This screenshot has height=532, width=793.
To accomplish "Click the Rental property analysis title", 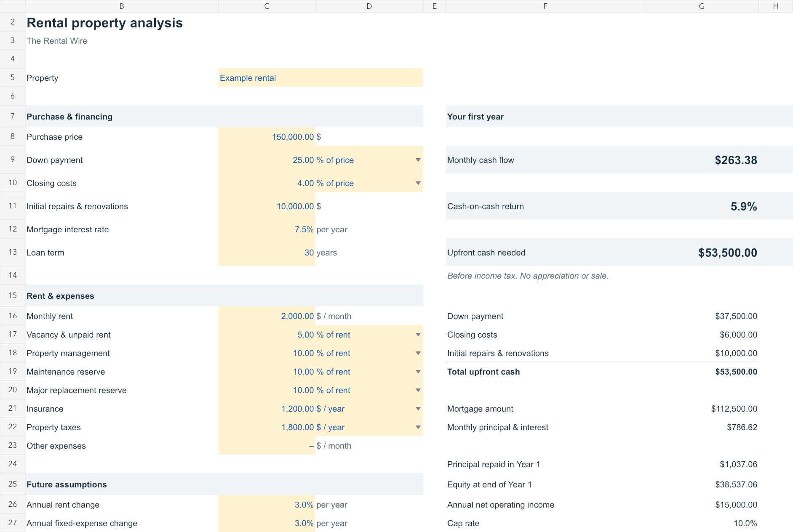I will point(104,23).
